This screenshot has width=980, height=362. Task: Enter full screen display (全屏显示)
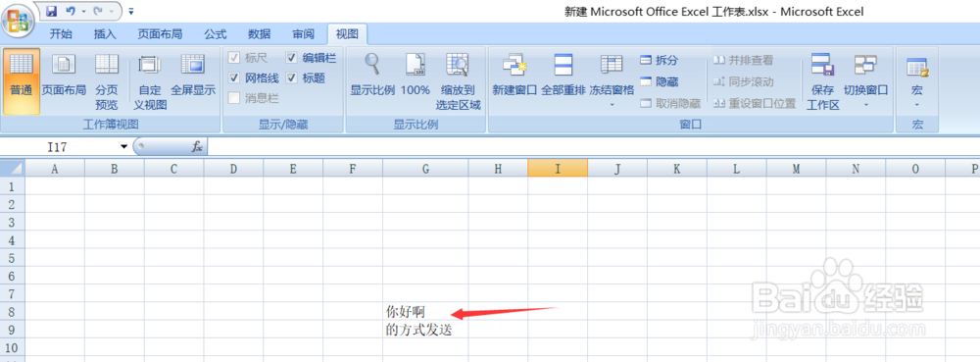click(x=193, y=75)
